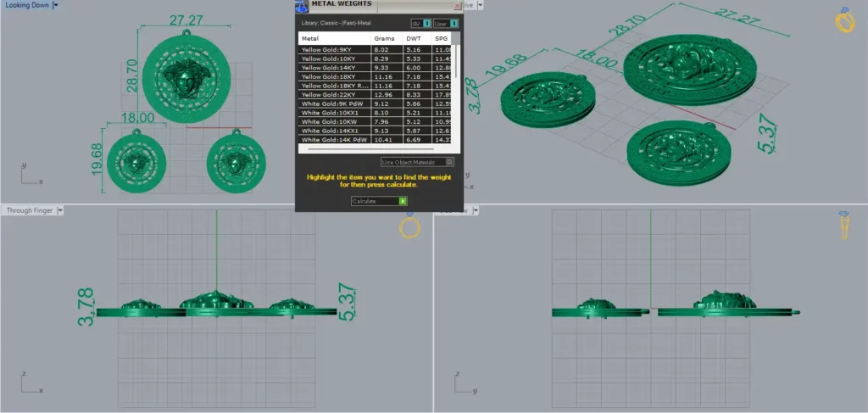
Task: Sort by the Grams column header
Action: (x=387, y=39)
